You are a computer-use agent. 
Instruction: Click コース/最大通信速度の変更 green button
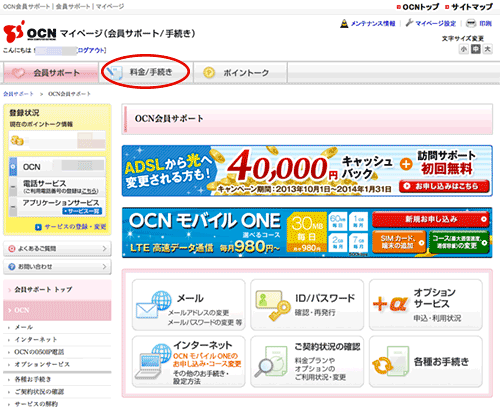(459, 242)
